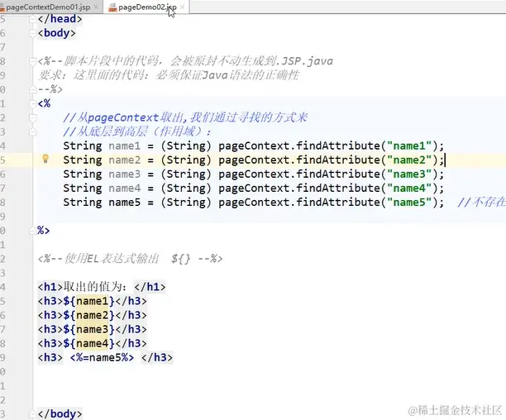The image size is (506, 420).
Task: Click the variable name5 in the String declaration
Action: point(125,203)
